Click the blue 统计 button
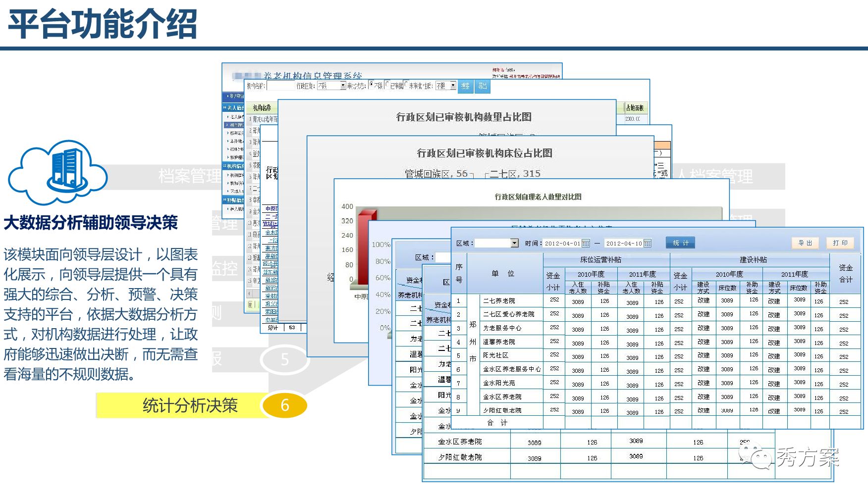The width and height of the screenshot is (868, 495). tap(681, 243)
